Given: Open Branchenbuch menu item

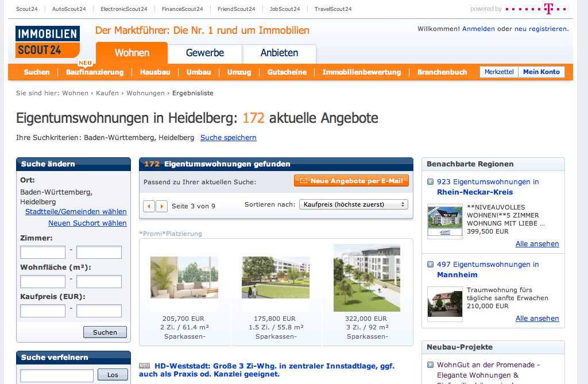Looking at the screenshot, I should pos(442,72).
